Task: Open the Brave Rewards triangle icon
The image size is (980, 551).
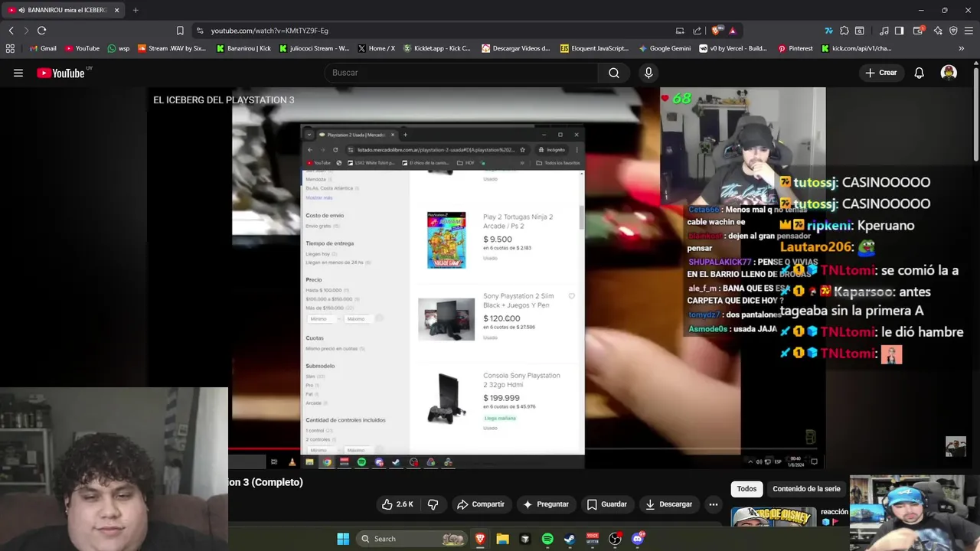Action: (x=733, y=31)
